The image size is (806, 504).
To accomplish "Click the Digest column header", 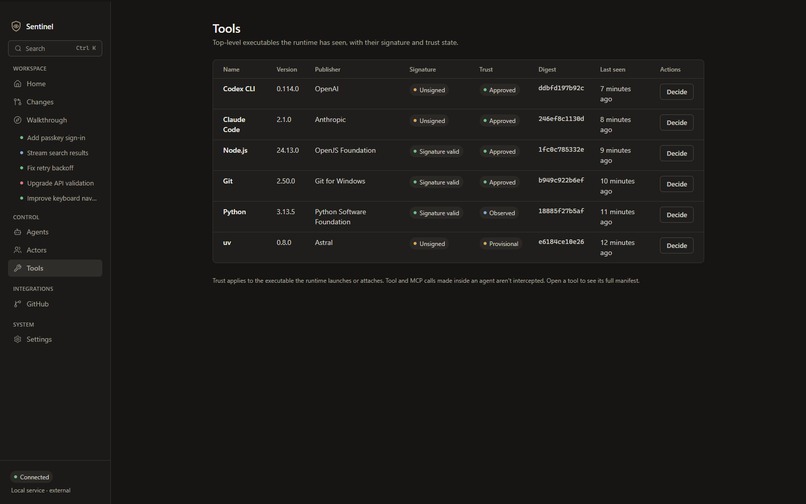I will coord(547,69).
